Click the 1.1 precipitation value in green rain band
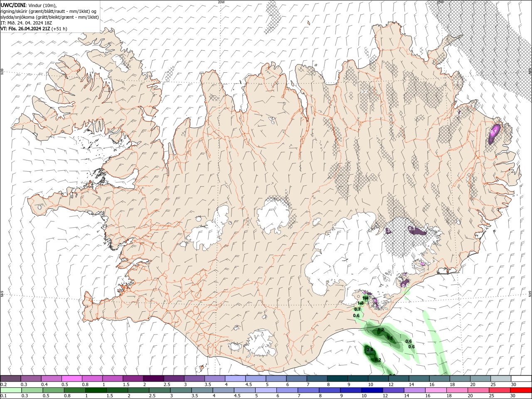Viewport: 532px width, 399px height. pos(390,338)
